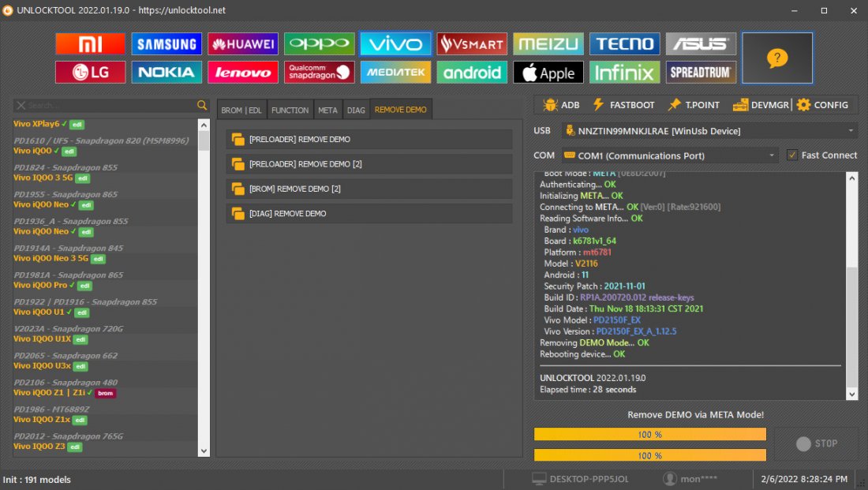Click the search magnifier icon
Viewport: 868px width, 490px height.
[202, 105]
